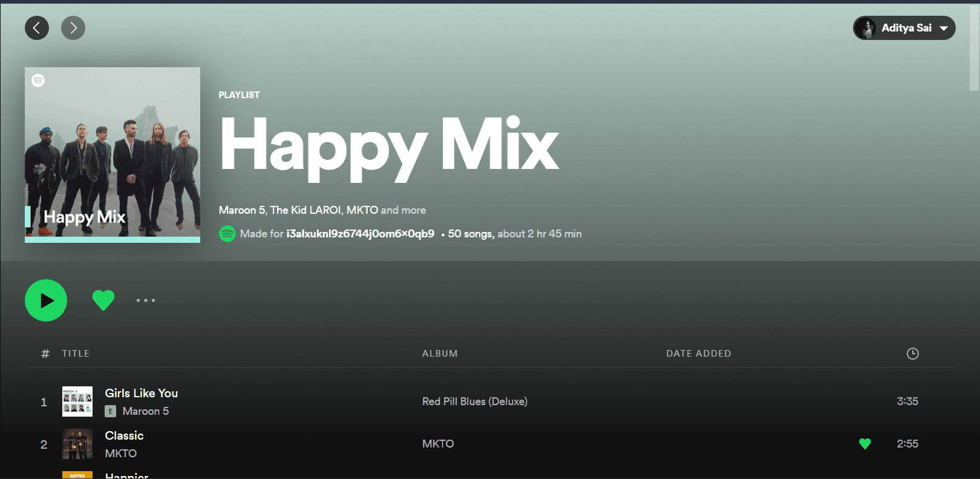Click the PLAYLIST label above the title
The image size is (980, 479).
(239, 95)
